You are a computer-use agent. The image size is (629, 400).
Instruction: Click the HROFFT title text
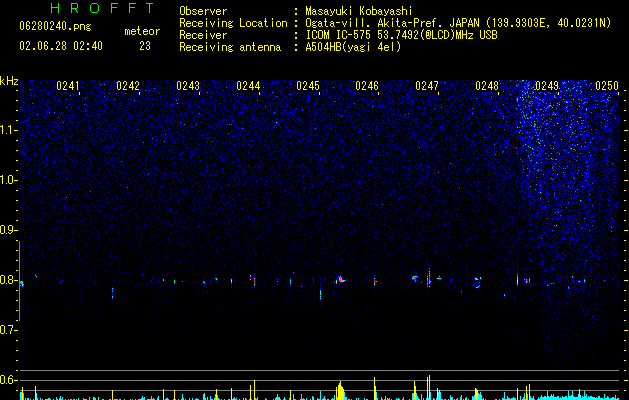(x=102, y=8)
